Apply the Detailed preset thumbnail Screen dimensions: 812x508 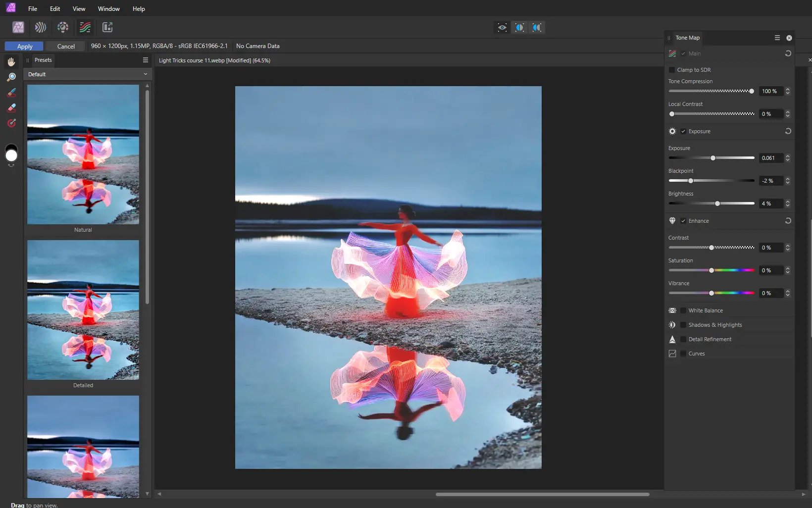83,310
